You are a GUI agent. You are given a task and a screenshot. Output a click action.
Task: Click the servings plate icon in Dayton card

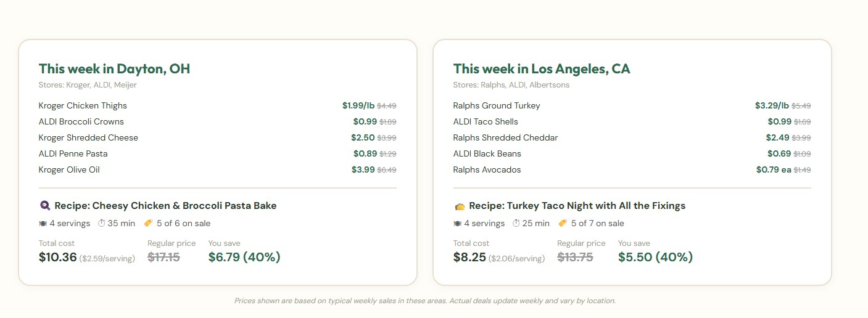tap(43, 224)
